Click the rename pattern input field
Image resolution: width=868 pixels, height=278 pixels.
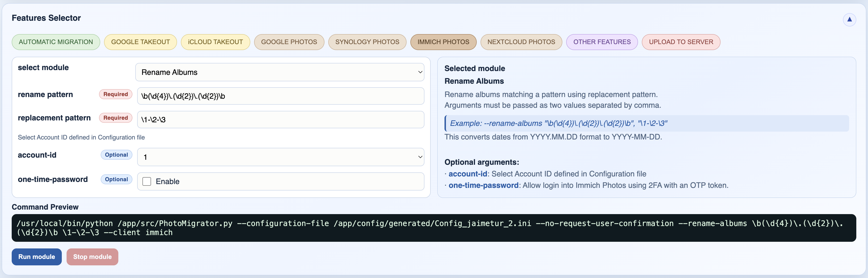point(281,96)
